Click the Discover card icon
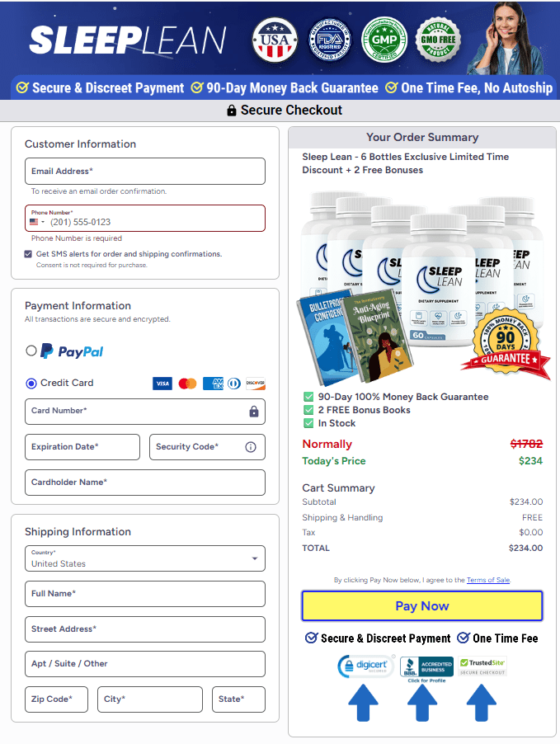Image resolution: width=560 pixels, height=744 pixels. (x=256, y=384)
